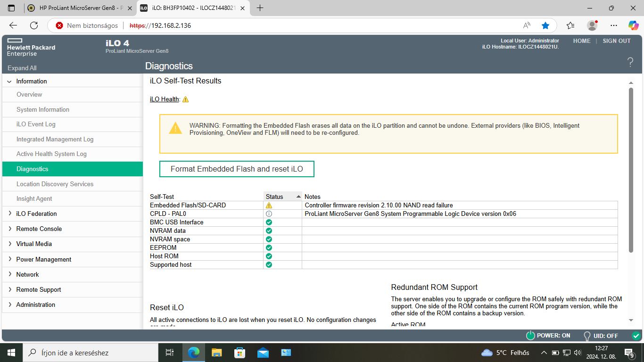The height and width of the screenshot is (362, 644).
Task: Open the Windows Start menu
Action: tap(11, 353)
